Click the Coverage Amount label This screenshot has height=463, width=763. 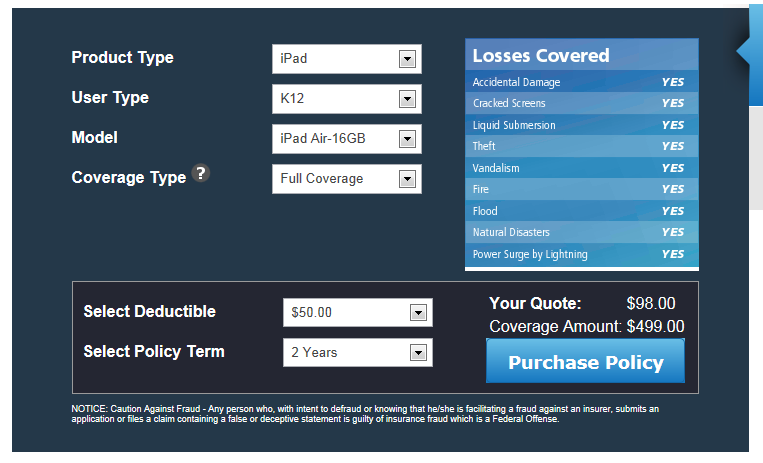(x=555, y=326)
